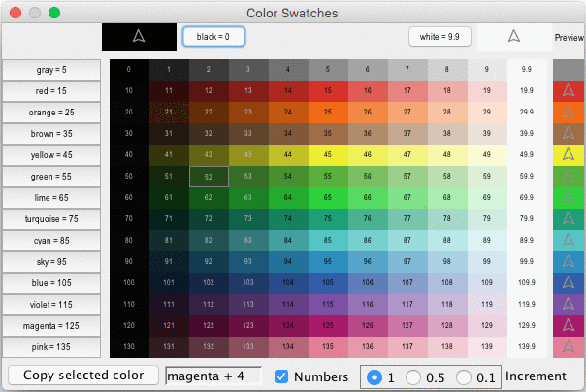Click the black preview arrow icon at top

tap(139, 37)
